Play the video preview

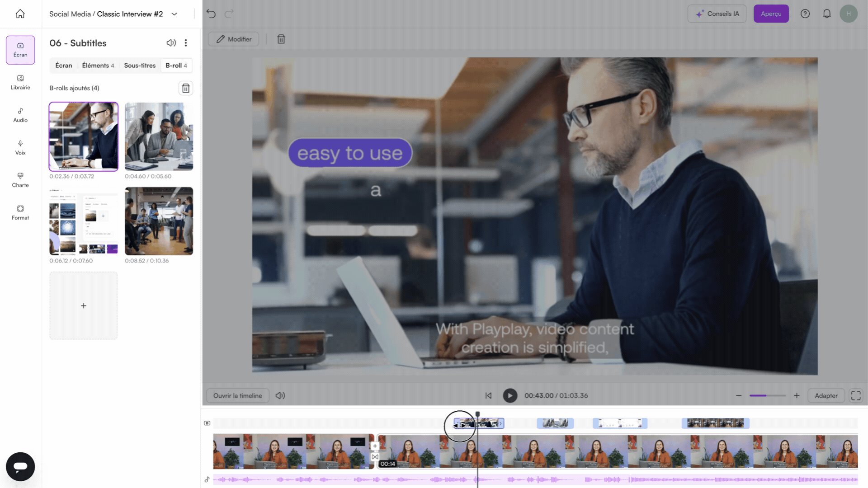click(510, 395)
